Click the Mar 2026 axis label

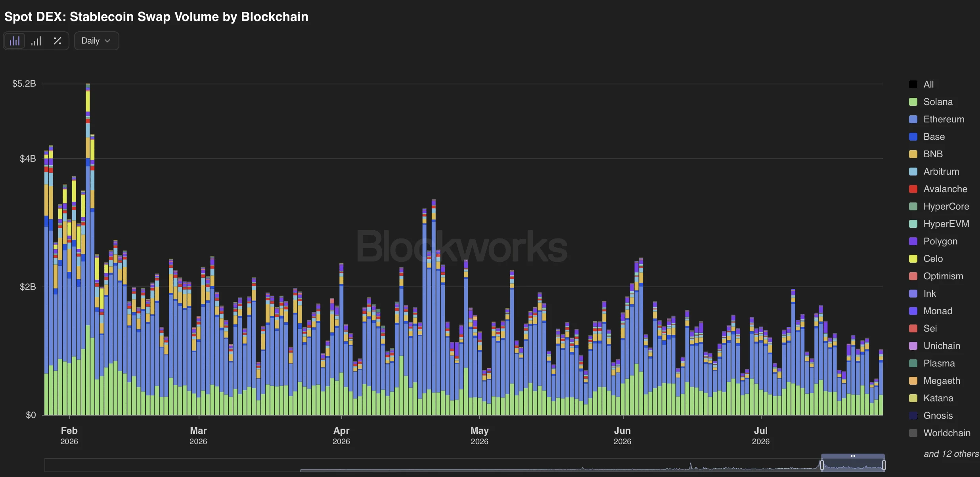click(198, 435)
